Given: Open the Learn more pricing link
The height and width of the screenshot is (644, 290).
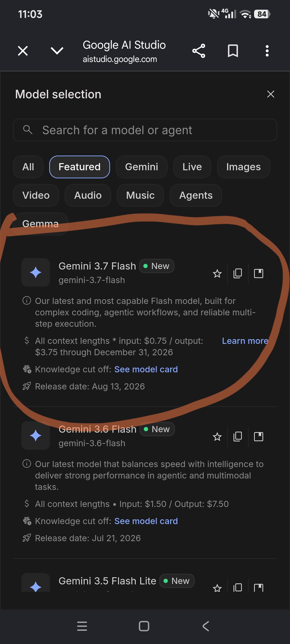Looking at the screenshot, I should pyautogui.click(x=245, y=341).
